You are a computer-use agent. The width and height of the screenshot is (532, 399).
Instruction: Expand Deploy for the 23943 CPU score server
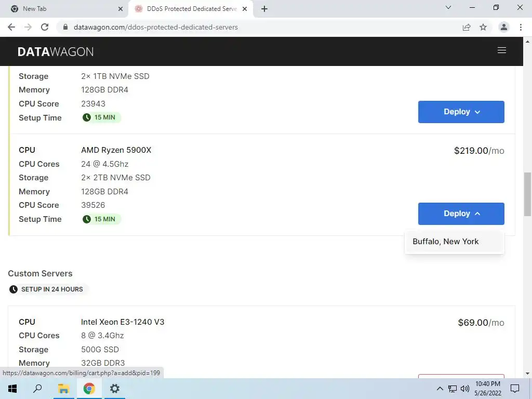point(461,112)
